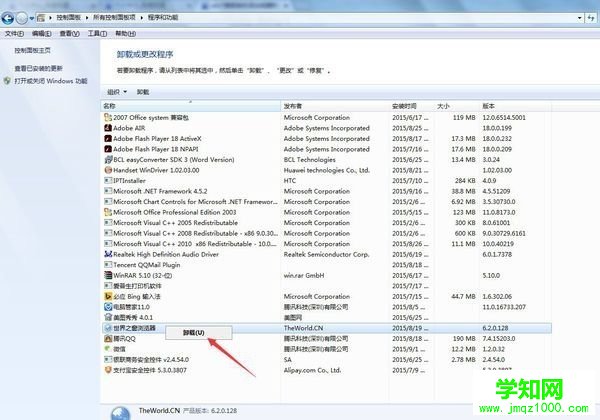Viewport: 600px width, 420px height.
Task: Click the BCL Technologies publisher cell
Action: point(309,160)
